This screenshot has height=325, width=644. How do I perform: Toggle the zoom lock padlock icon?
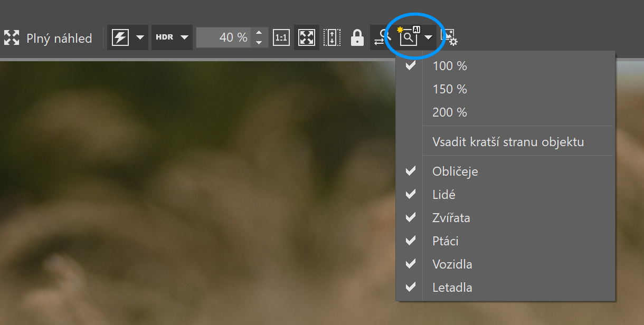(357, 37)
